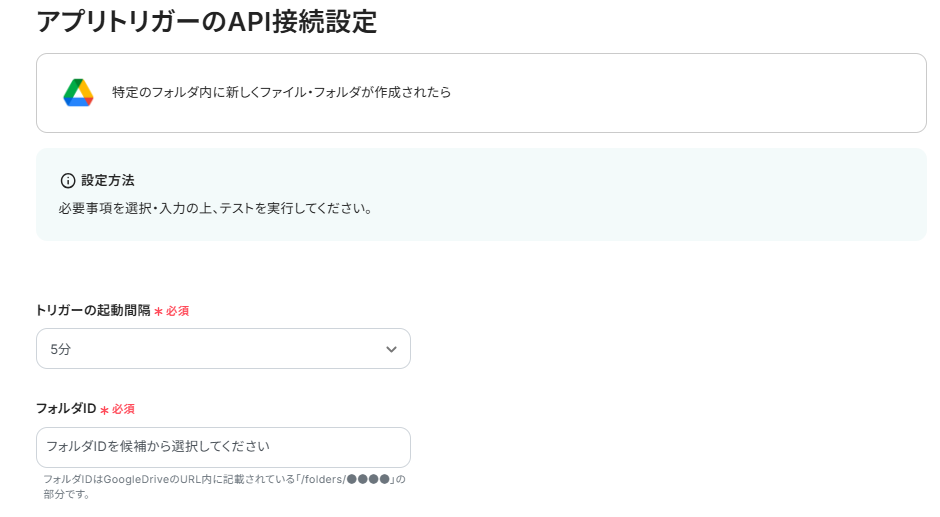
Task: Click the 5分 value in the interval selector
Action: pyautogui.click(x=61, y=349)
